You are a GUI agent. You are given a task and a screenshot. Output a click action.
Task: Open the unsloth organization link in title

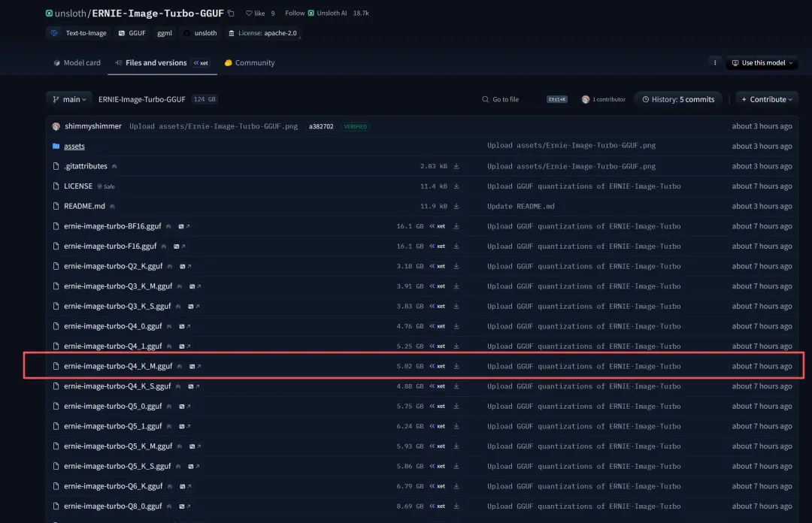(x=71, y=13)
